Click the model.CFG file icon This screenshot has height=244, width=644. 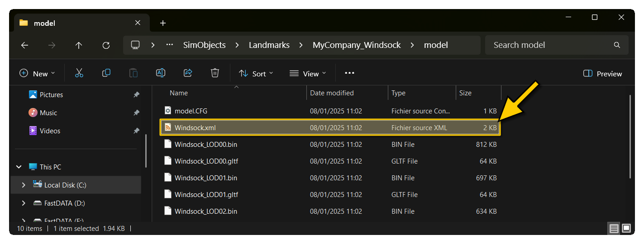(x=168, y=111)
